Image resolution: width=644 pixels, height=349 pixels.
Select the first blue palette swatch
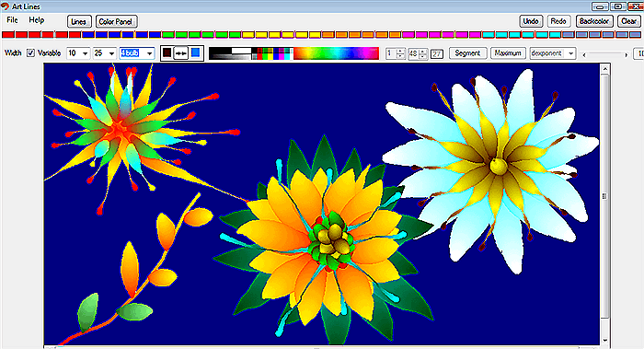point(88,35)
